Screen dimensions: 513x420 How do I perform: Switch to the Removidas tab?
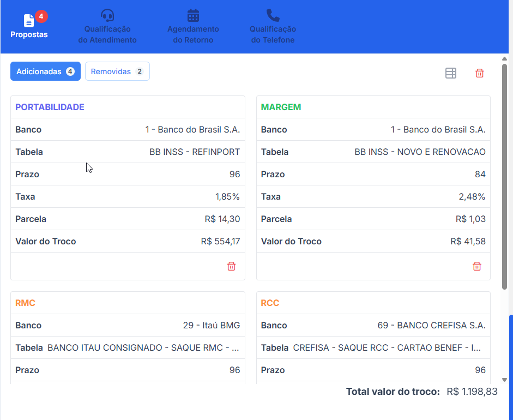117,71
